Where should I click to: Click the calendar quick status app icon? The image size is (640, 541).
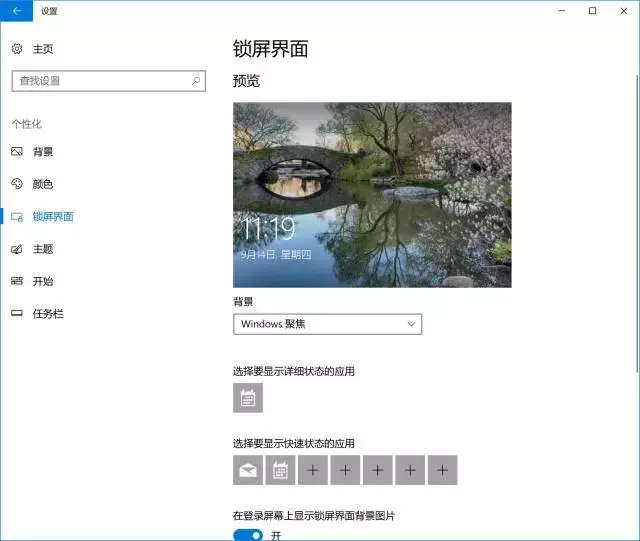[x=280, y=470]
